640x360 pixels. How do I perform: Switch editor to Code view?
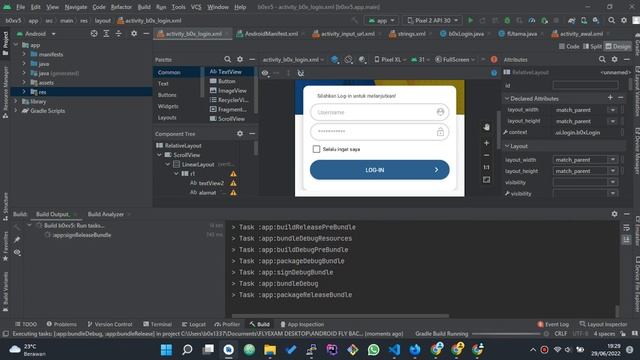[569, 46]
